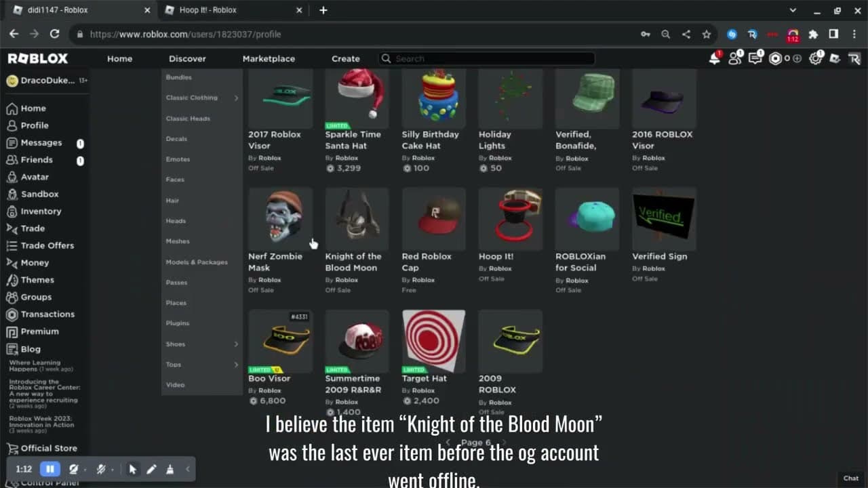Focus the Roblox search field

pos(486,59)
